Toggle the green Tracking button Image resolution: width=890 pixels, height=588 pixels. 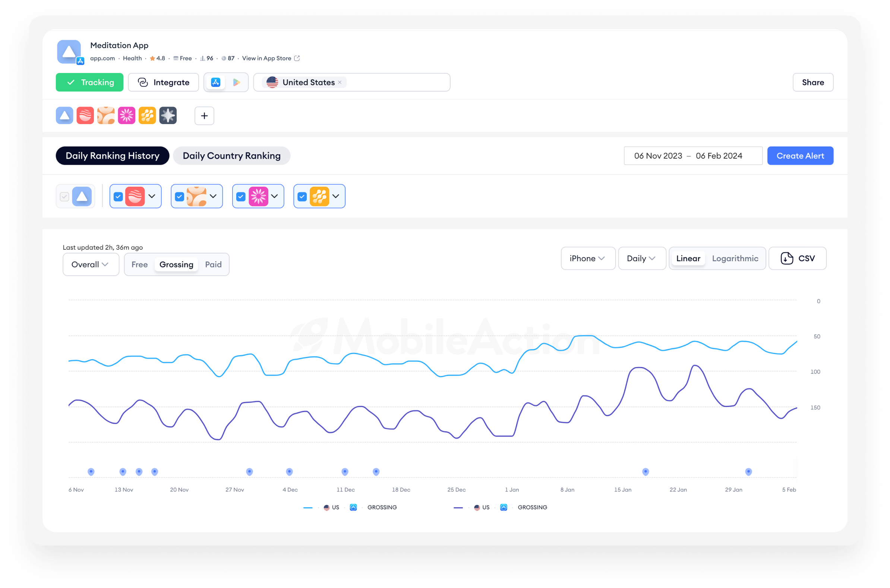(x=90, y=82)
